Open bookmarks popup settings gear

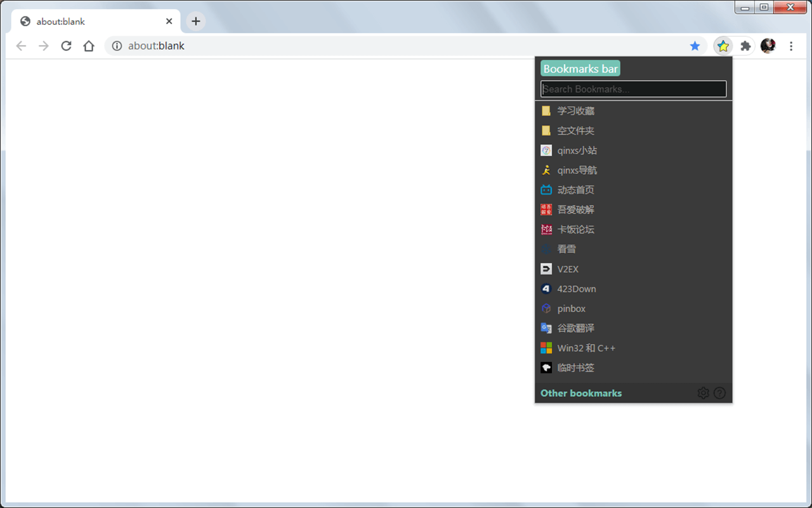click(x=703, y=393)
